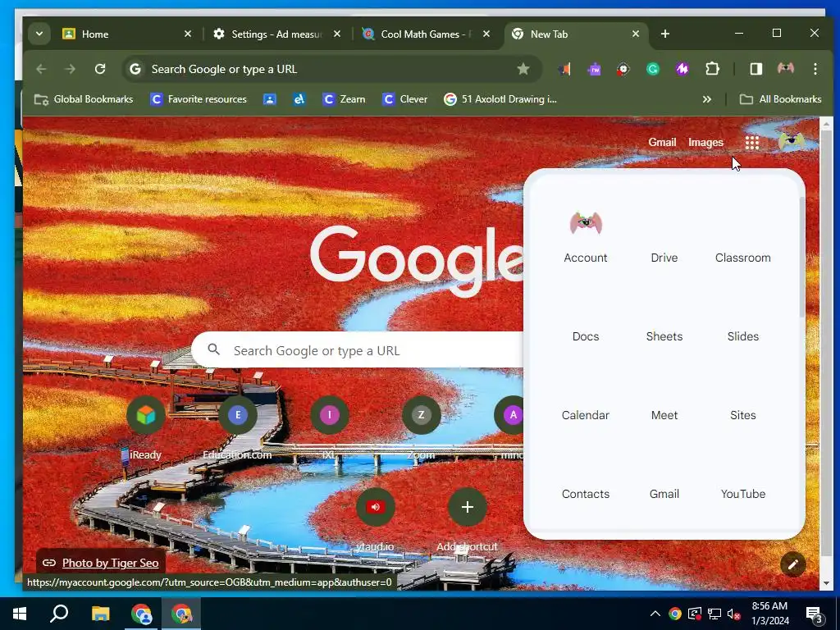The image size is (840, 630).
Task: Toggle the muted volume tray icon
Action: point(734,614)
